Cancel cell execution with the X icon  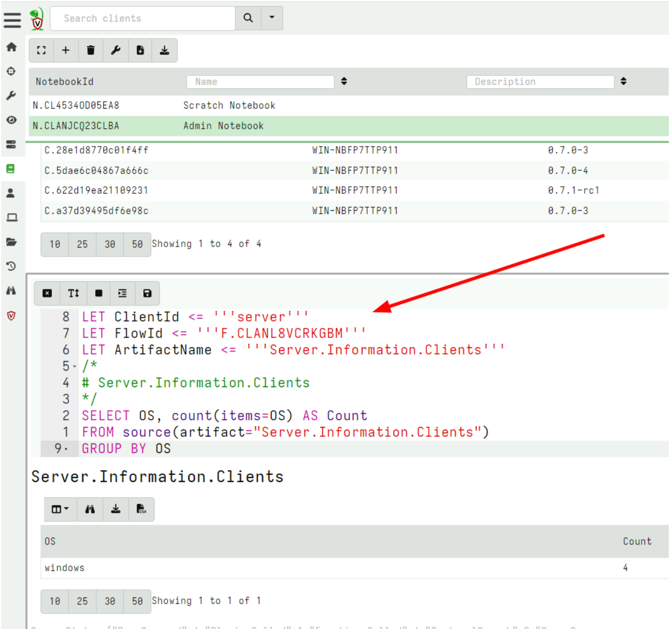(47, 293)
